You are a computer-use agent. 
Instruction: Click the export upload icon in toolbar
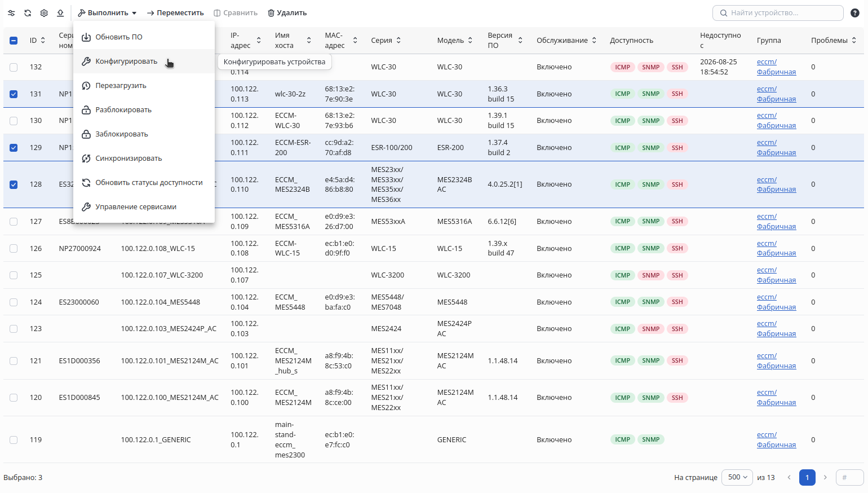click(x=60, y=13)
